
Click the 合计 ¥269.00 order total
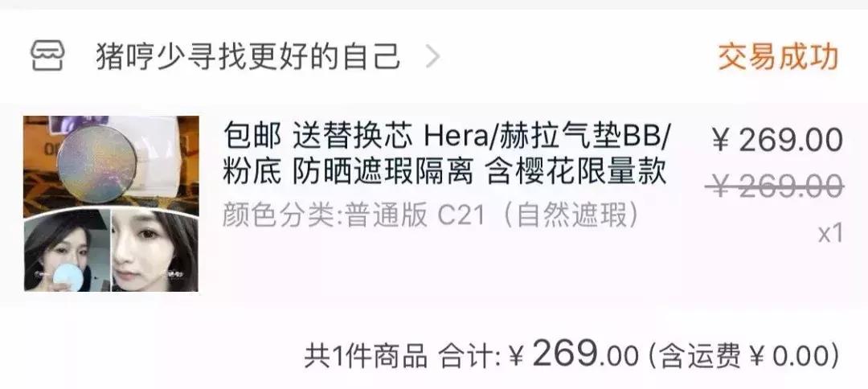click(538, 354)
